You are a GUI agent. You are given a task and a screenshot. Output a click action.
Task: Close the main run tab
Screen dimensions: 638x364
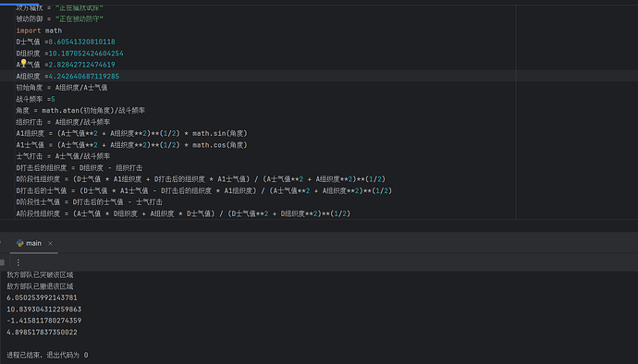click(x=50, y=243)
